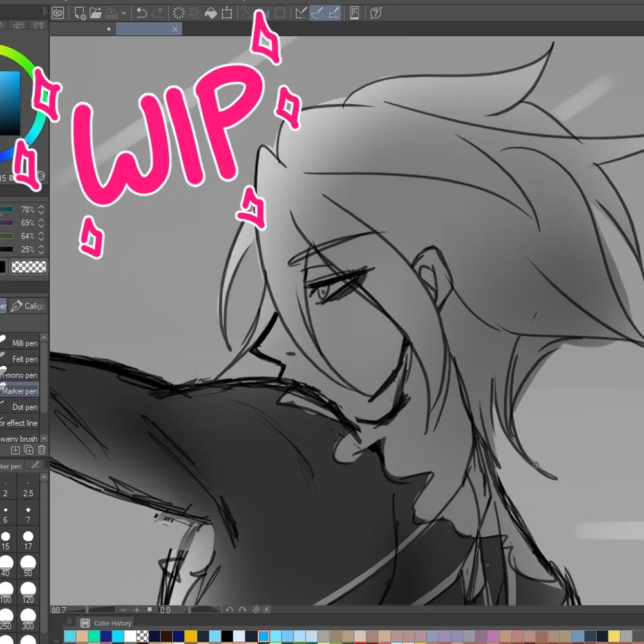Click the Open file folder icon

pyautogui.click(x=96, y=13)
